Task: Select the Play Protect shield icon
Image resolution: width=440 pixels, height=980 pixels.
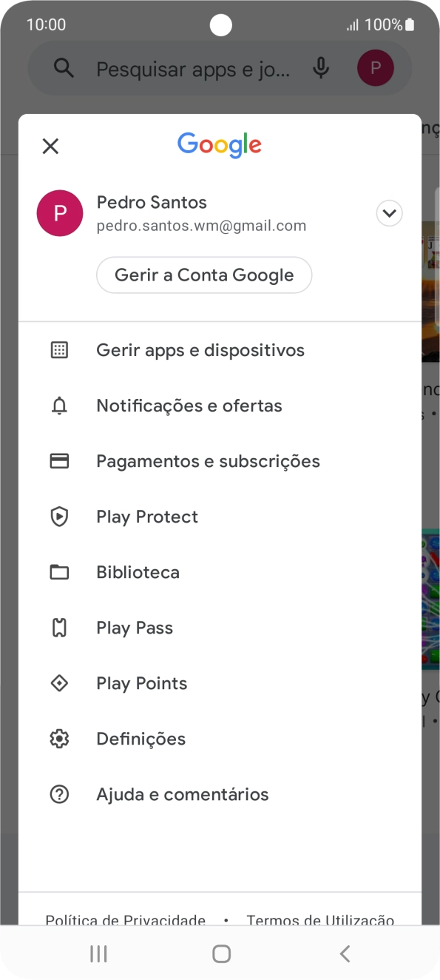Action: (x=59, y=516)
